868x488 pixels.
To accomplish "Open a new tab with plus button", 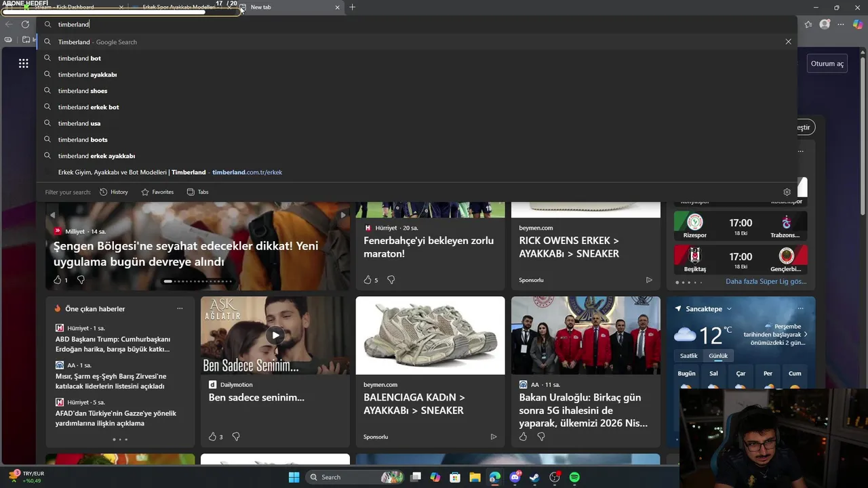I will click(352, 7).
